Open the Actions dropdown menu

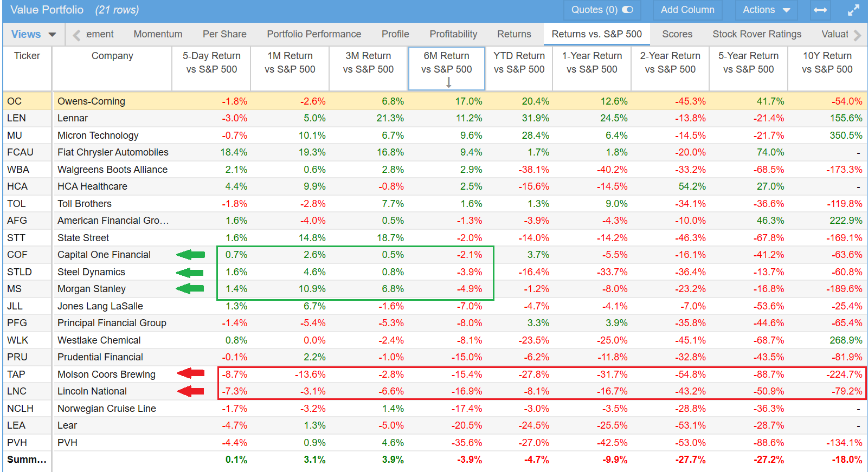[766, 10]
